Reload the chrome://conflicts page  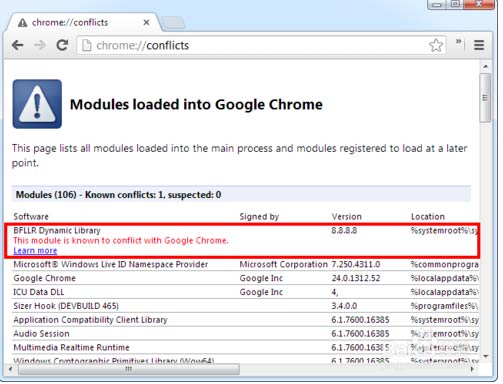point(62,45)
